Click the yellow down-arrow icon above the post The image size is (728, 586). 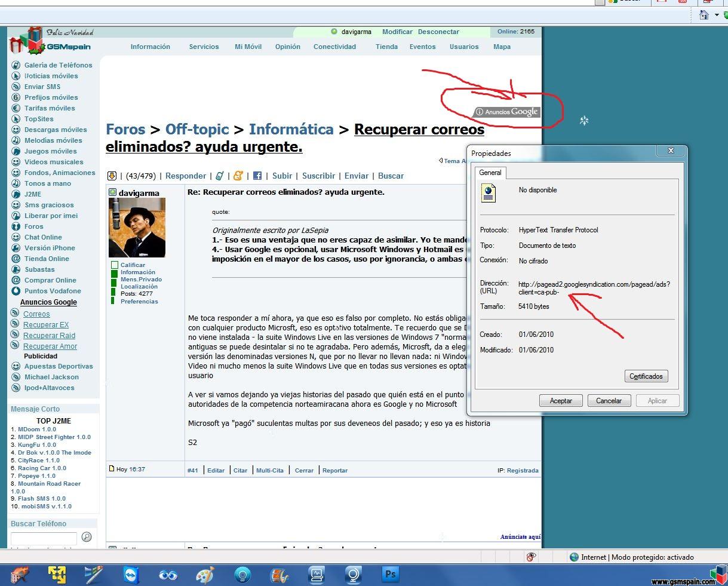[112, 176]
